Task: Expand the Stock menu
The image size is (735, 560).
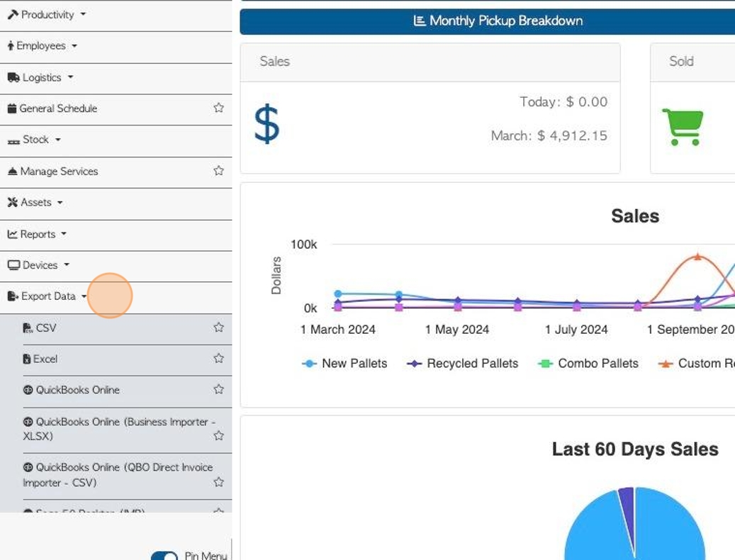Action: click(35, 140)
